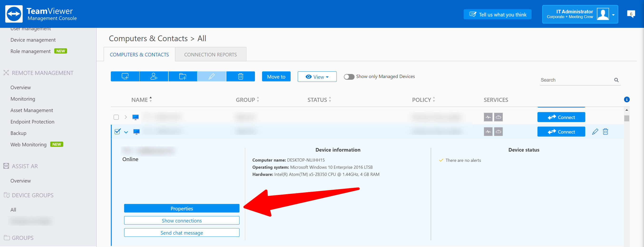The image size is (644, 247).
Task: Click the Send chat message button
Action: [182, 232]
